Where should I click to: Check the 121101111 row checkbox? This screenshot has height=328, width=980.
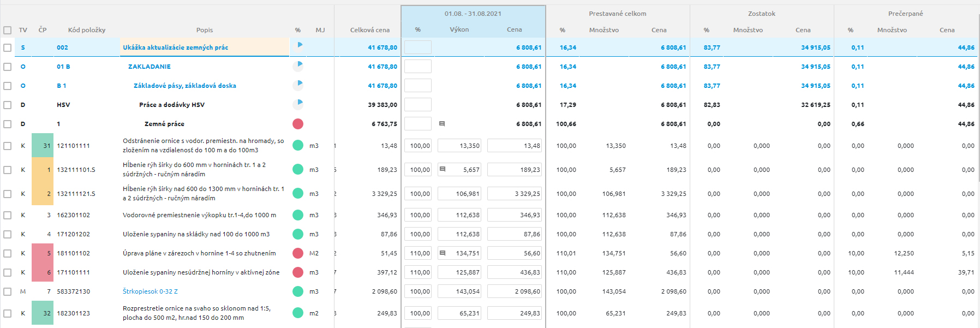click(x=8, y=146)
